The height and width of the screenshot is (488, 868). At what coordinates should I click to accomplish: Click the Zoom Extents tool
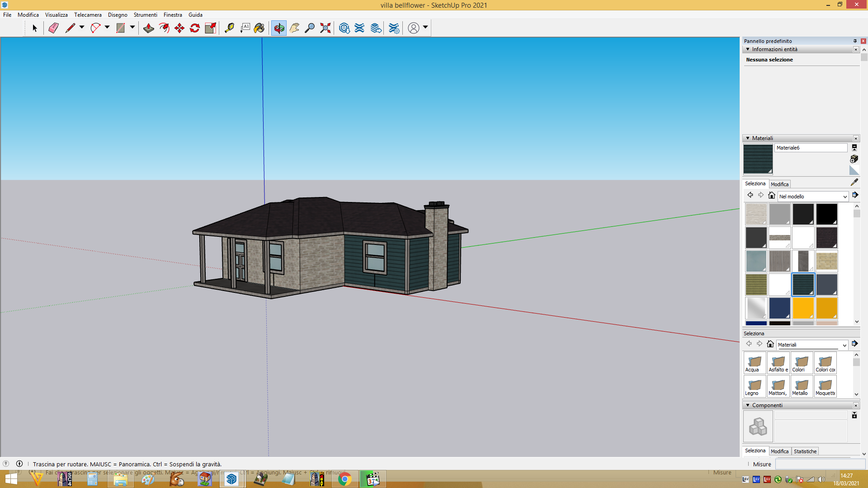point(325,28)
